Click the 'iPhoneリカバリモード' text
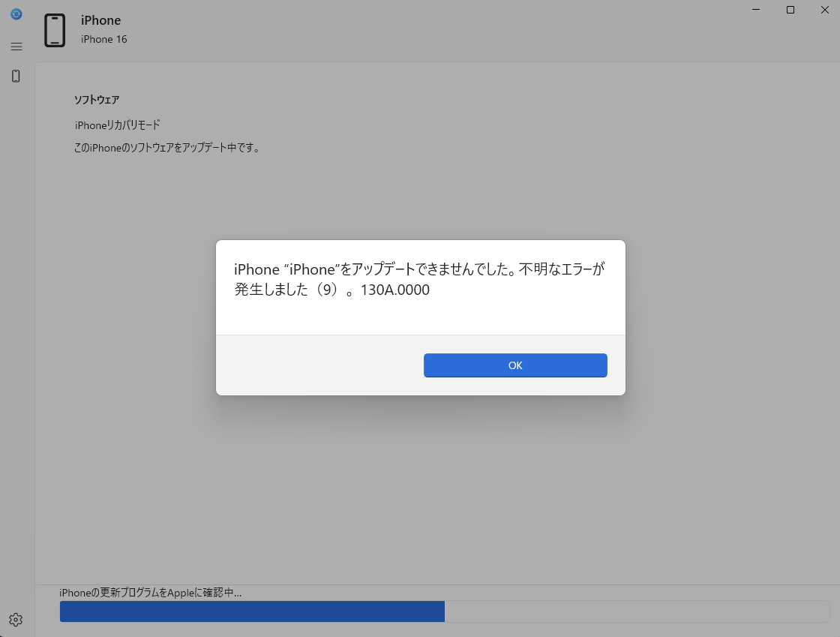Viewport: 840px width, 637px height. [x=117, y=125]
